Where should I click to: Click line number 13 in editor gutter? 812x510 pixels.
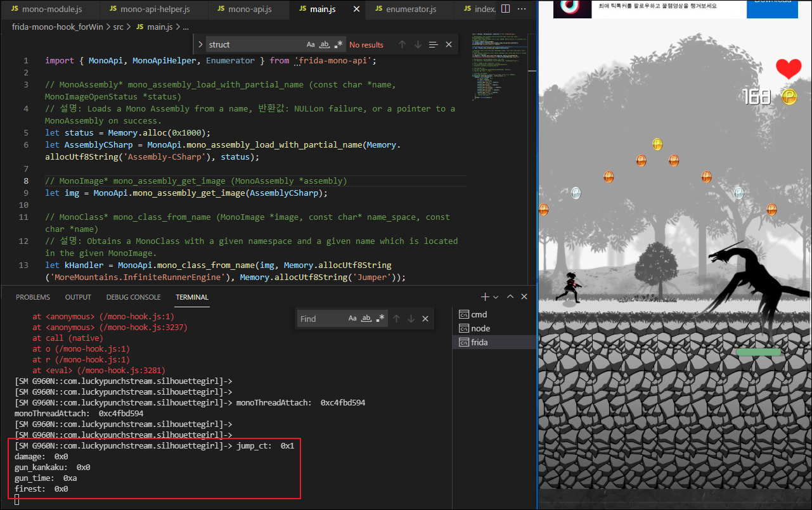coord(24,265)
